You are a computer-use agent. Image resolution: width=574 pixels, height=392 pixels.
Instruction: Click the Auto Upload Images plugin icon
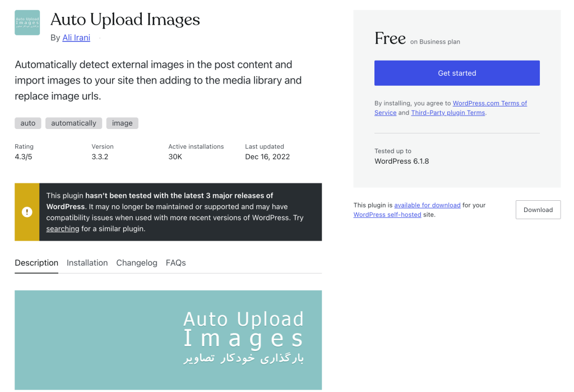pyautogui.click(x=27, y=23)
